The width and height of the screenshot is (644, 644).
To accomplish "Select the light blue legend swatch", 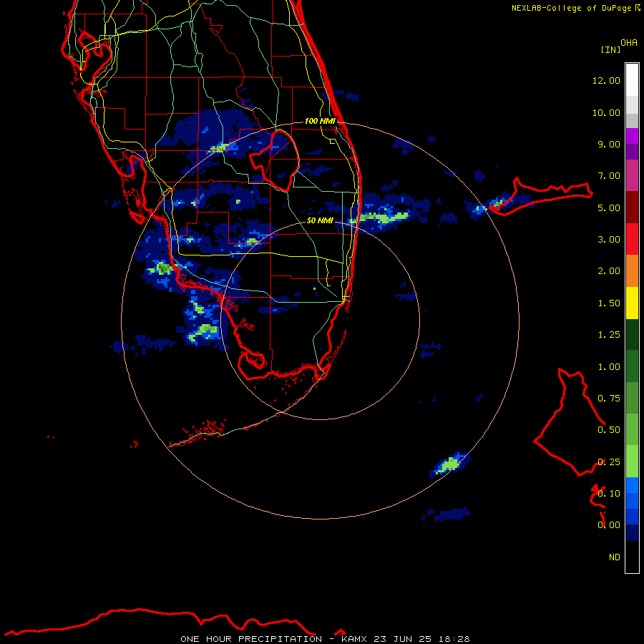I will (x=632, y=485).
